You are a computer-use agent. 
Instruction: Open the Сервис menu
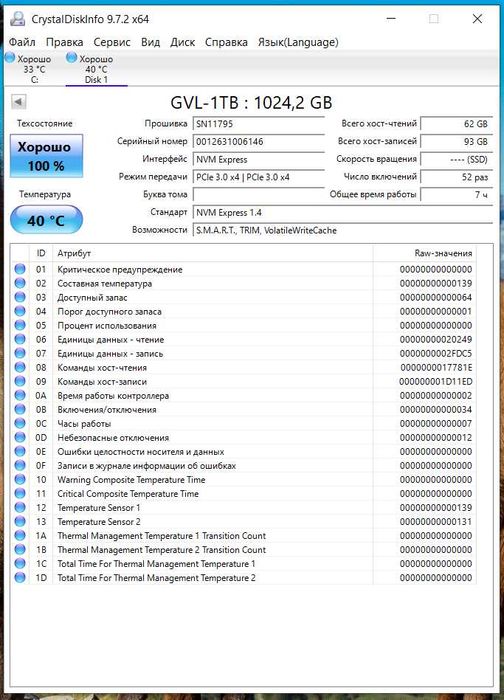coord(112,42)
